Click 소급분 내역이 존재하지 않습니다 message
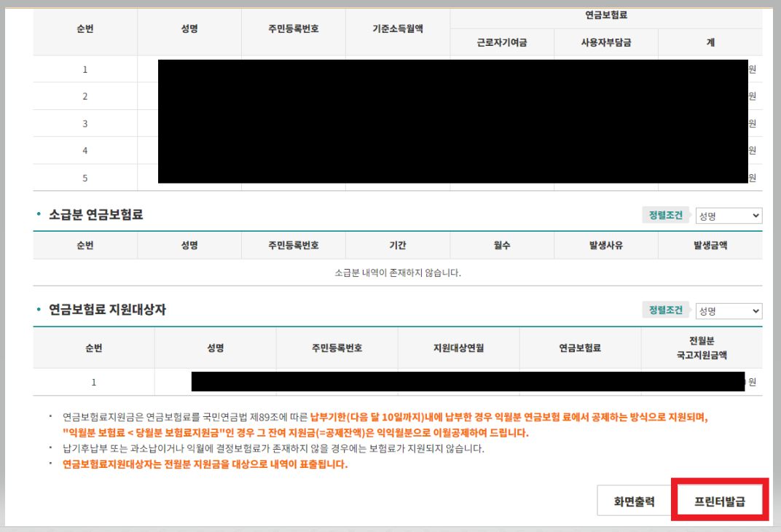The image size is (781, 532). point(398,273)
